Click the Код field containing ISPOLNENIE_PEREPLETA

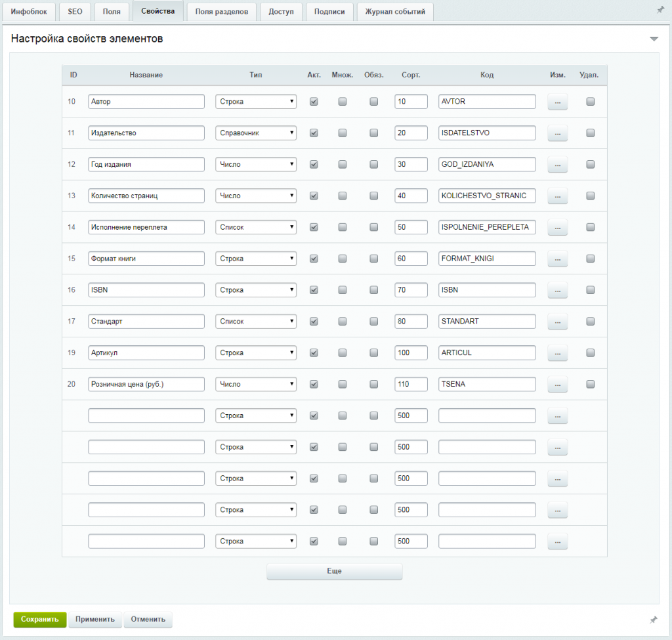click(x=487, y=227)
